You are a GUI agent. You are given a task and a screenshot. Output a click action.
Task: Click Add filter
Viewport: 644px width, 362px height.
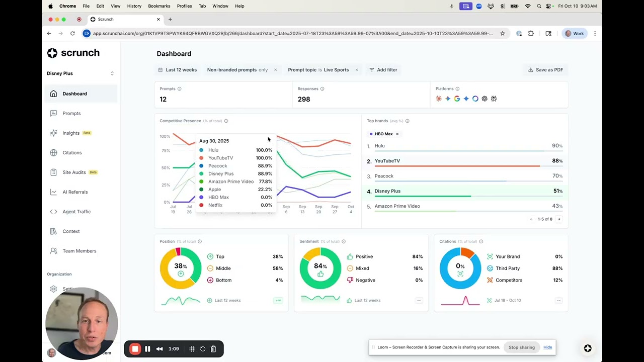[383, 70]
